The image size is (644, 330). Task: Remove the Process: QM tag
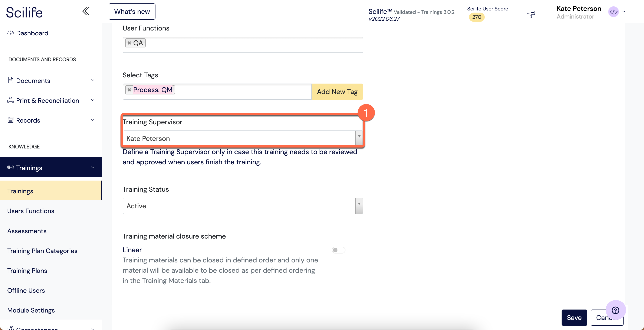click(x=129, y=90)
